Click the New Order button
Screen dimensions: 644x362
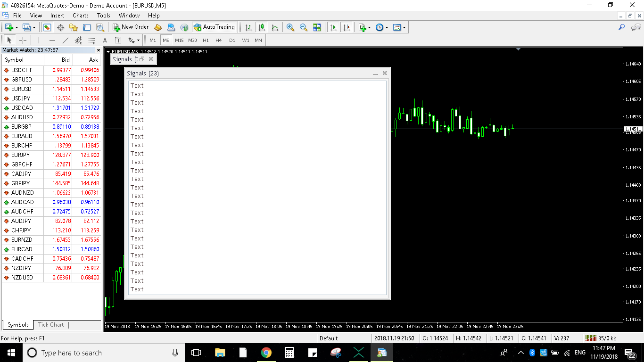(131, 27)
